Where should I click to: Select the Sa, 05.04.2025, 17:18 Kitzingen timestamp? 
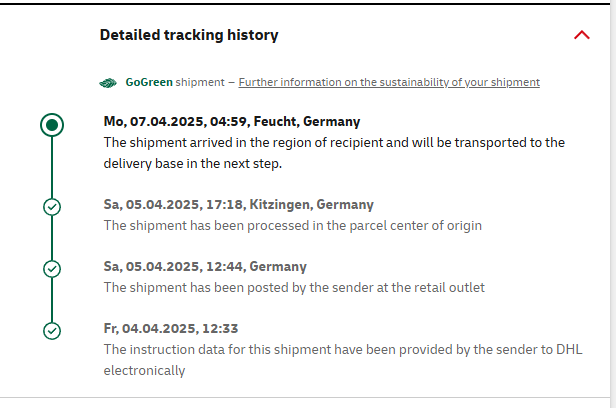(238, 204)
